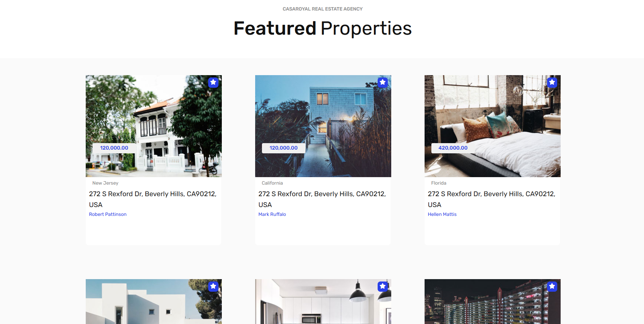Open agent Hellen Mattis's profile link

[442, 214]
